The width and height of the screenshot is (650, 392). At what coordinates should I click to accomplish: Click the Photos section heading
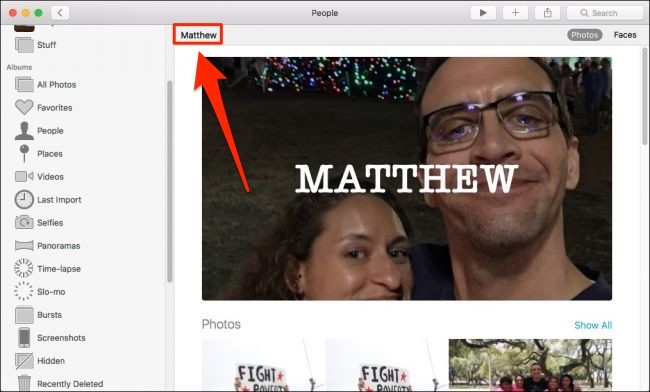point(221,324)
